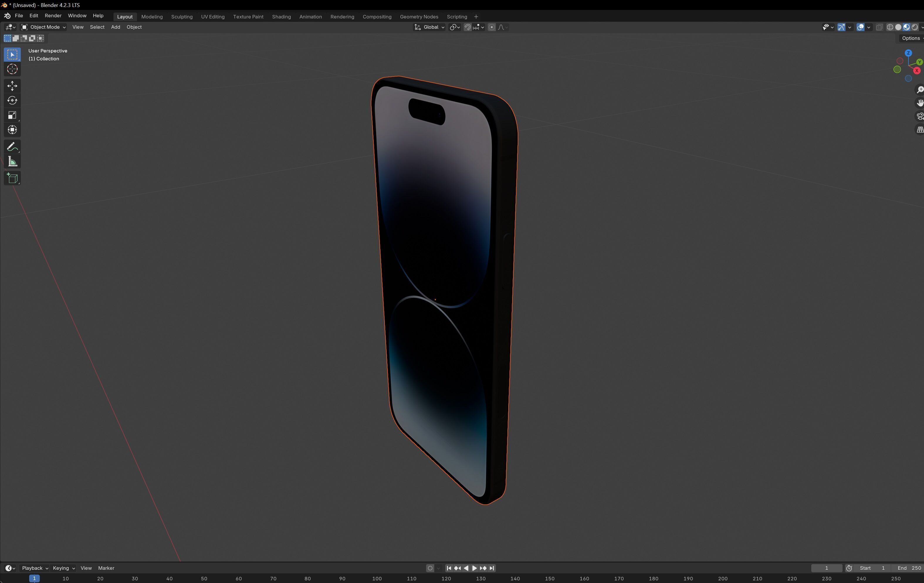Click the pan hand viewport icon
924x583 pixels.
(920, 103)
